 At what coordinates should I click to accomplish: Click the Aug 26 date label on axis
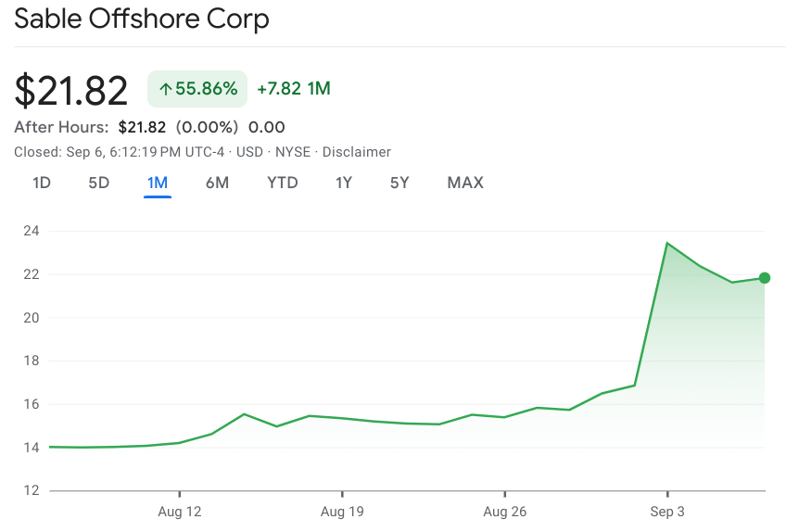click(x=504, y=511)
